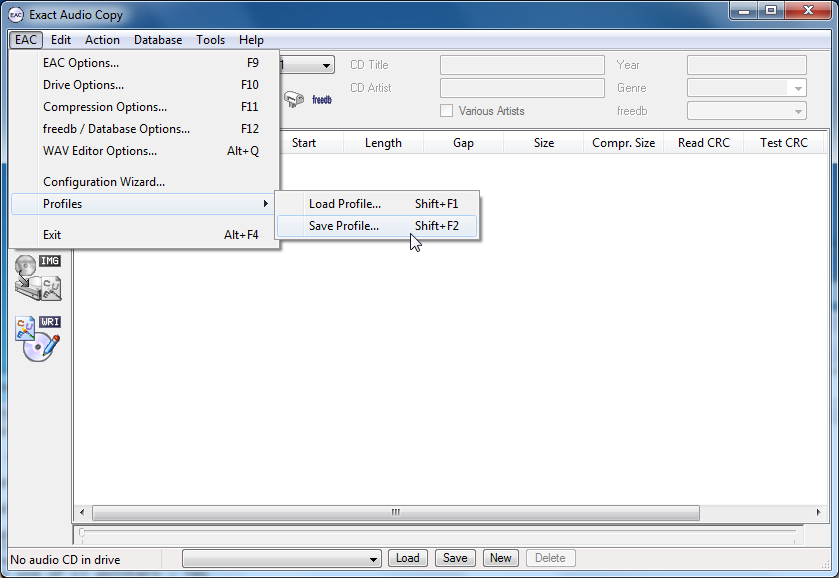Click the IMG copy image icon
Image resolution: width=839 pixels, height=578 pixels.
38,277
